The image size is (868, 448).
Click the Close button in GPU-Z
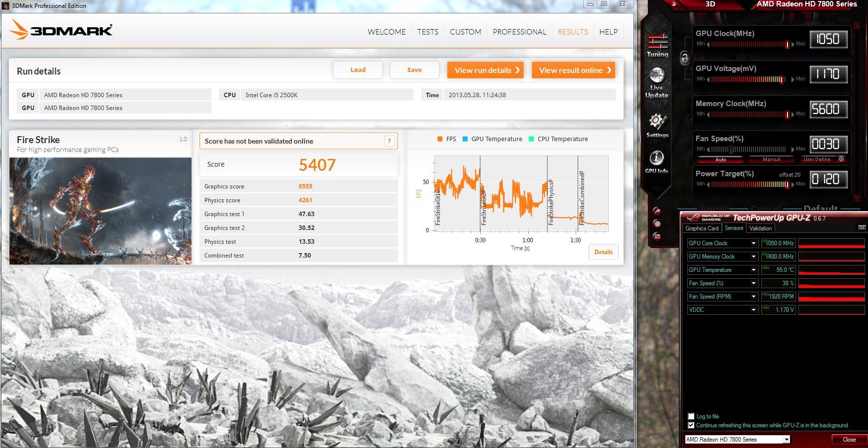849,439
